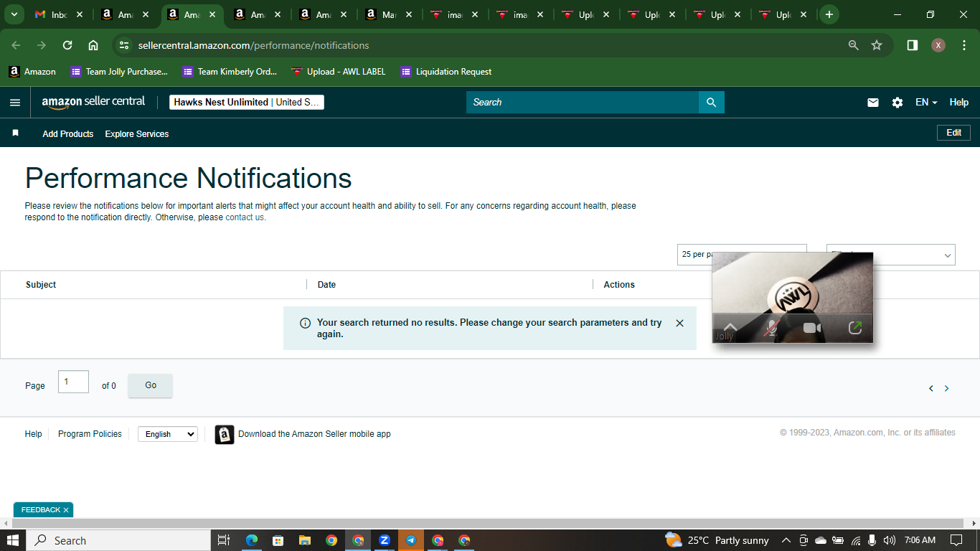Switch to the Gmail Inbox tab
980x551 pixels.
[60, 14]
